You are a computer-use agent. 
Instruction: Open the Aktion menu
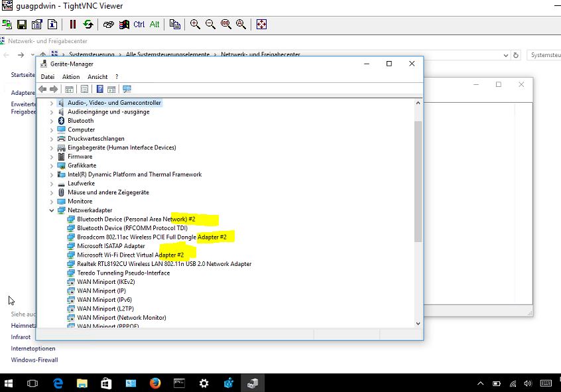(71, 77)
